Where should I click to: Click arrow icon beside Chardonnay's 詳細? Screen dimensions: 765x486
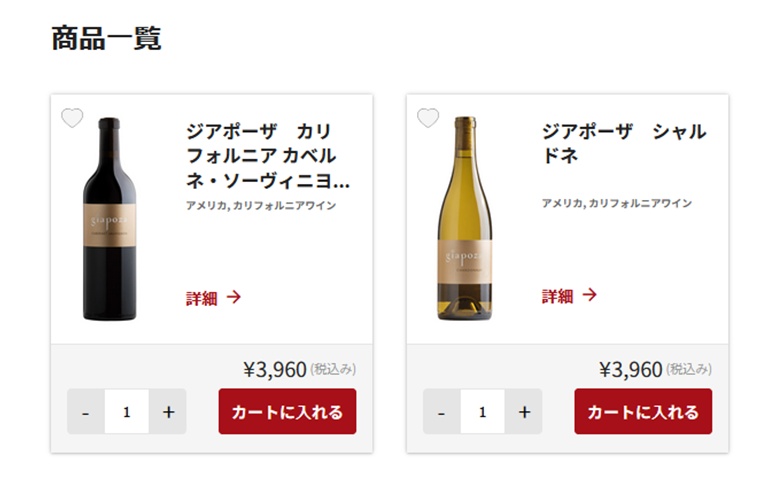click(590, 295)
